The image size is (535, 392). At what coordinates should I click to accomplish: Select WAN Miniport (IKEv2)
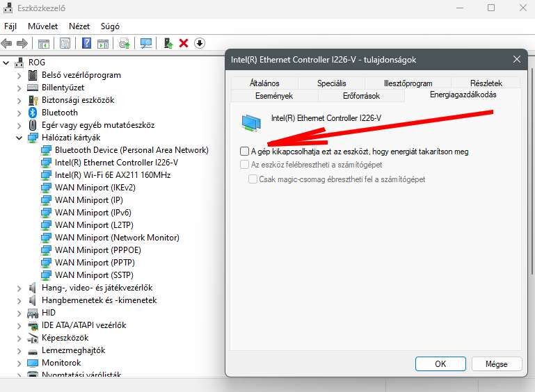95,188
